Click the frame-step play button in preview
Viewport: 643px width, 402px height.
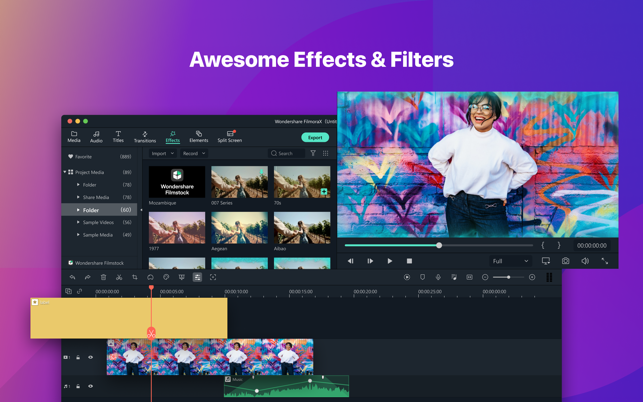[x=370, y=261]
